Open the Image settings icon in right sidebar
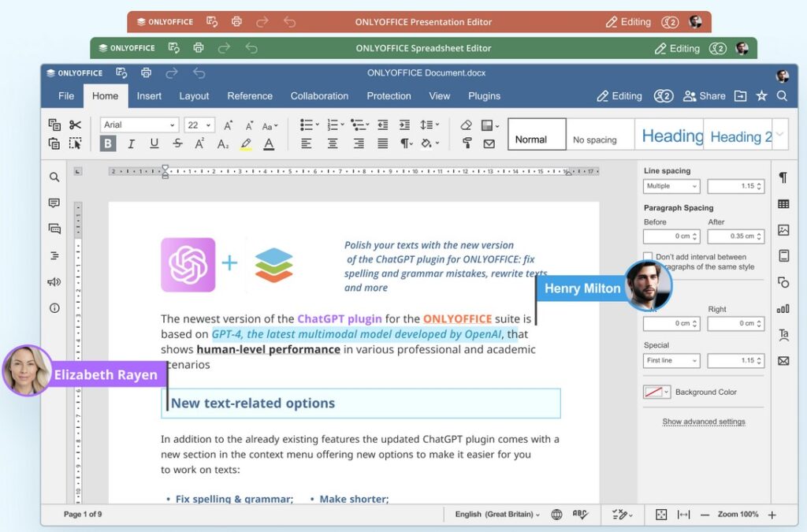 (x=783, y=230)
